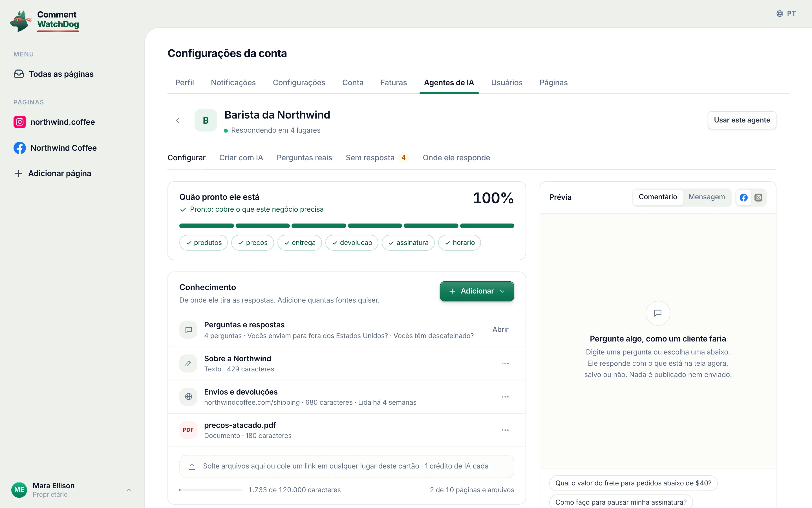Choose the pausar assinatura question suggestion
Screen dimensions: 812x508
621,502
